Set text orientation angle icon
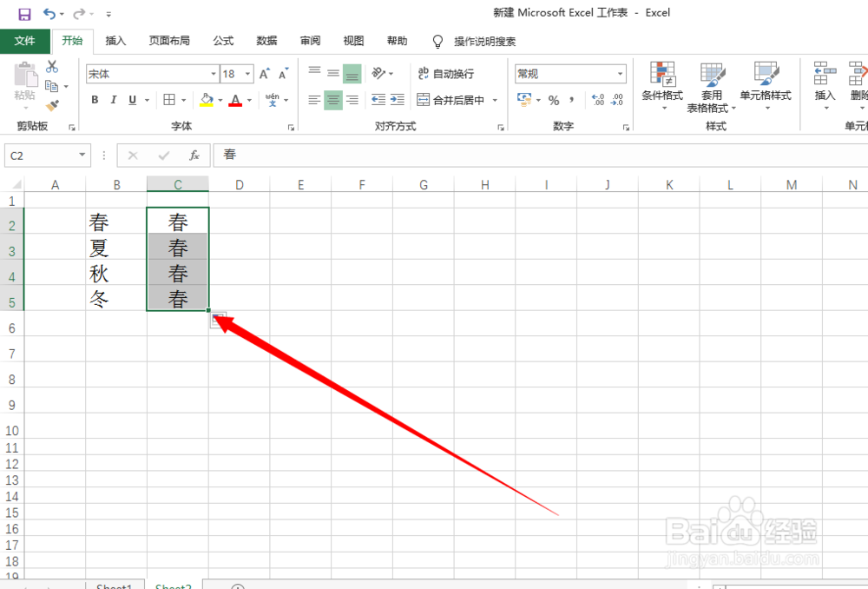Viewport: 868px width, 589px height. click(x=378, y=73)
